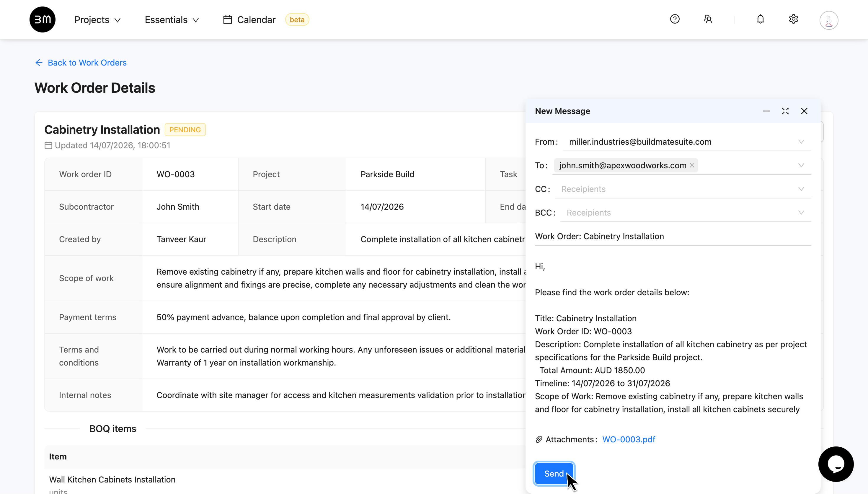The image size is (868, 494).
Task: Expand the From address dropdown
Action: tap(801, 142)
